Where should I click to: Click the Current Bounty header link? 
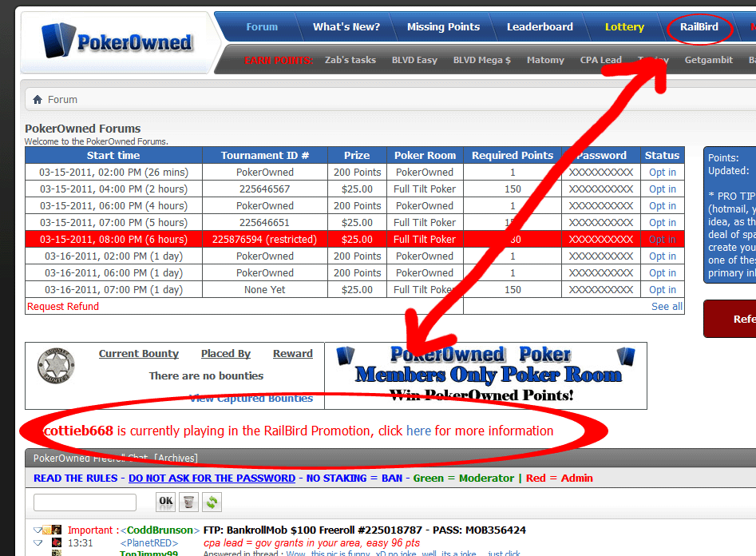138,354
